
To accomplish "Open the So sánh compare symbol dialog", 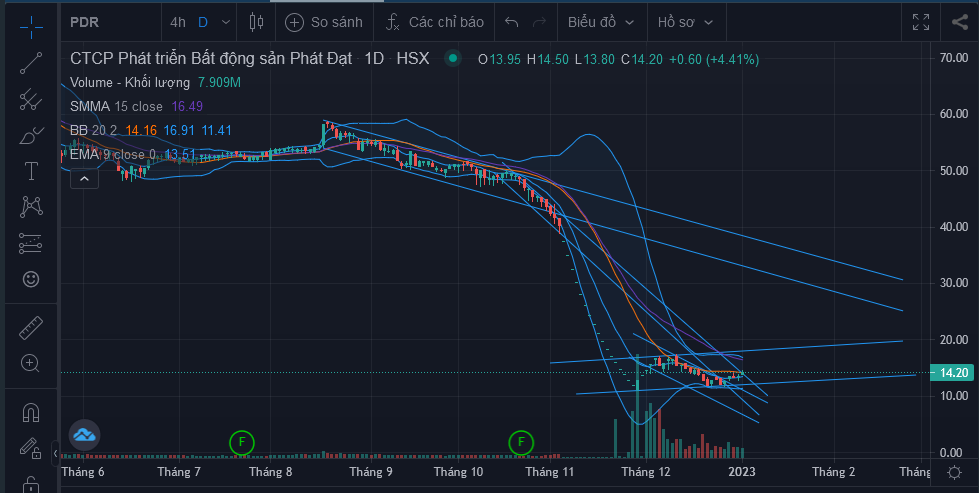I will [323, 22].
